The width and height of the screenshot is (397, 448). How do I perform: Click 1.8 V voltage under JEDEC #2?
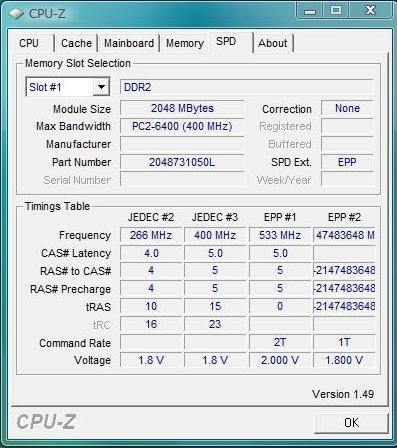pyautogui.click(x=151, y=360)
